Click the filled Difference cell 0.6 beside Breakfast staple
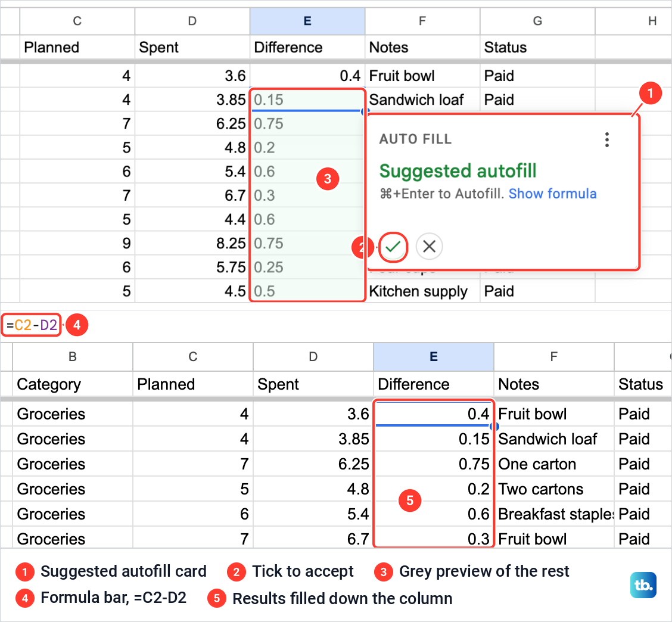The height and width of the screenshot is (622, 672). (434, 514)
